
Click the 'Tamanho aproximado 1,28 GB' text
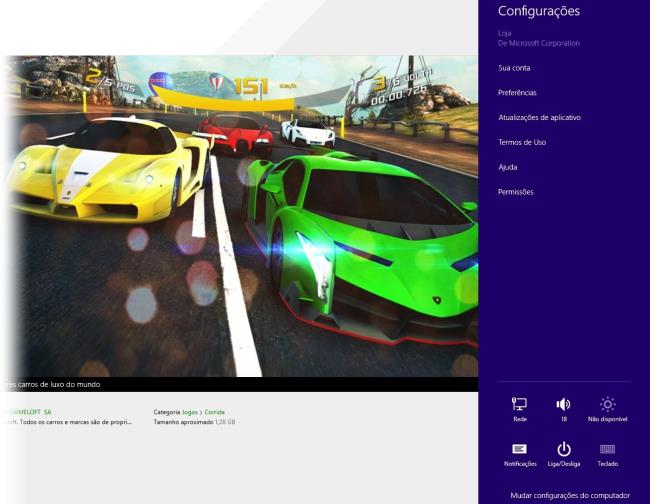pos(194,422)
